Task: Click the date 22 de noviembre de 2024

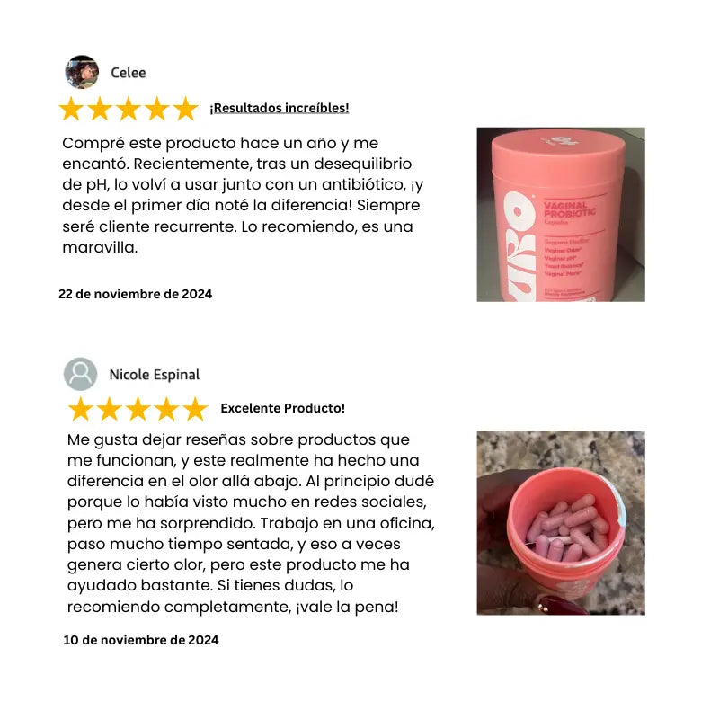Action: (135, 294)
